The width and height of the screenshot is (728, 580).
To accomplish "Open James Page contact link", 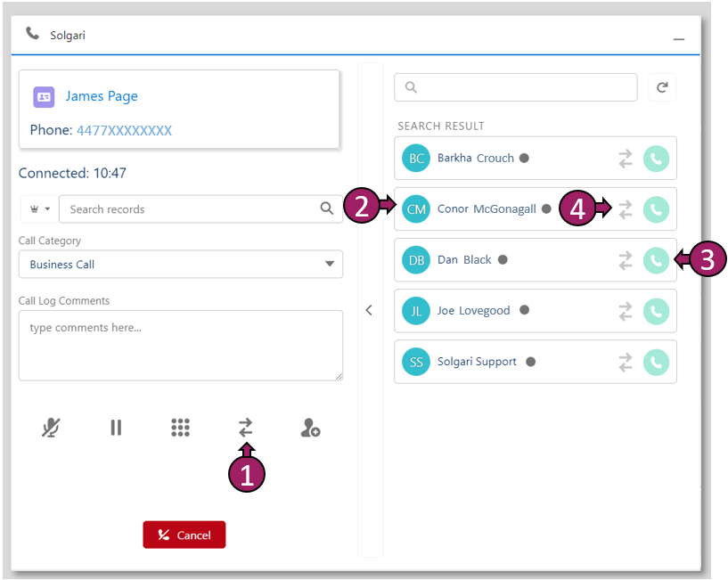I will click(x=101, y=96).
